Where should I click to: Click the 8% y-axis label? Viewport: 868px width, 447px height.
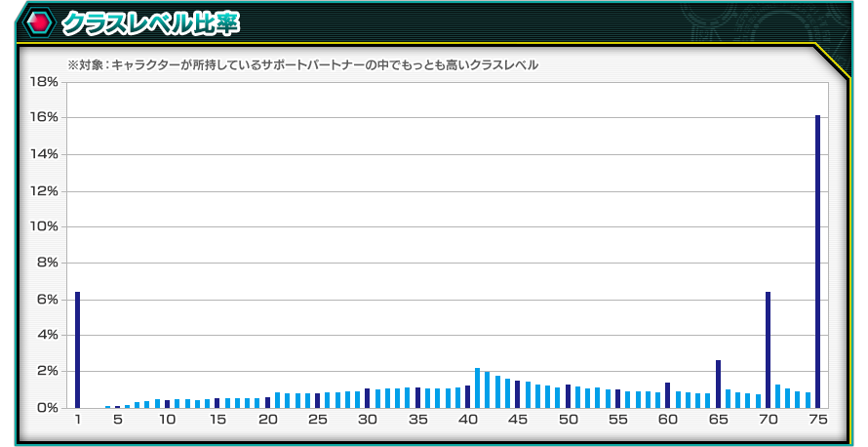pyautogui.click(x=47, y=263)
